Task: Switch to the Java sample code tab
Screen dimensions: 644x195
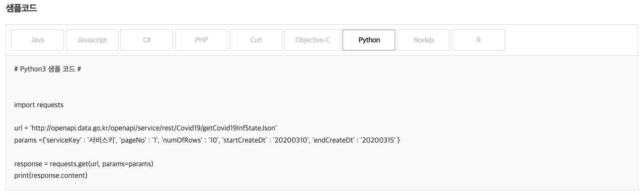Action: pyautogui.click(x=38, y=40)
